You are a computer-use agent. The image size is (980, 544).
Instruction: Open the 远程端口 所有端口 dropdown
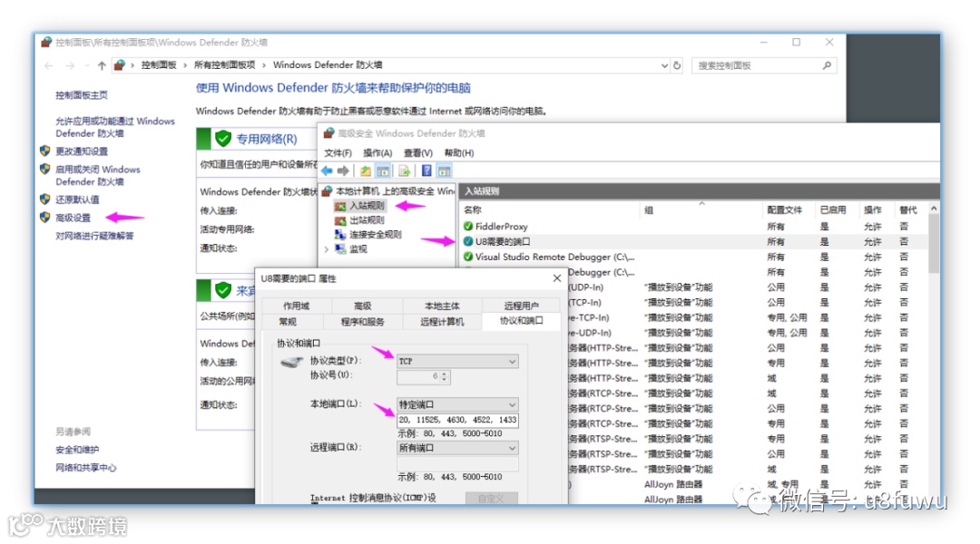[457, 448]
